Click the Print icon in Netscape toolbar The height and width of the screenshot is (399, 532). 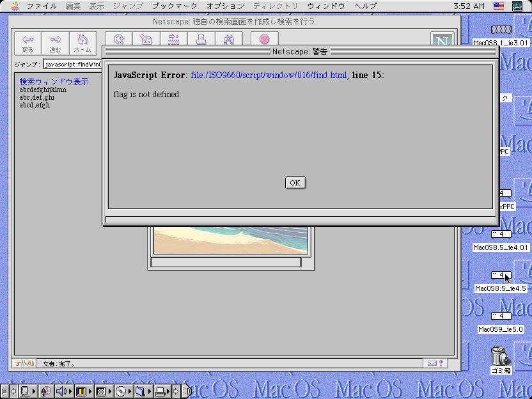[x=201, y=39]
